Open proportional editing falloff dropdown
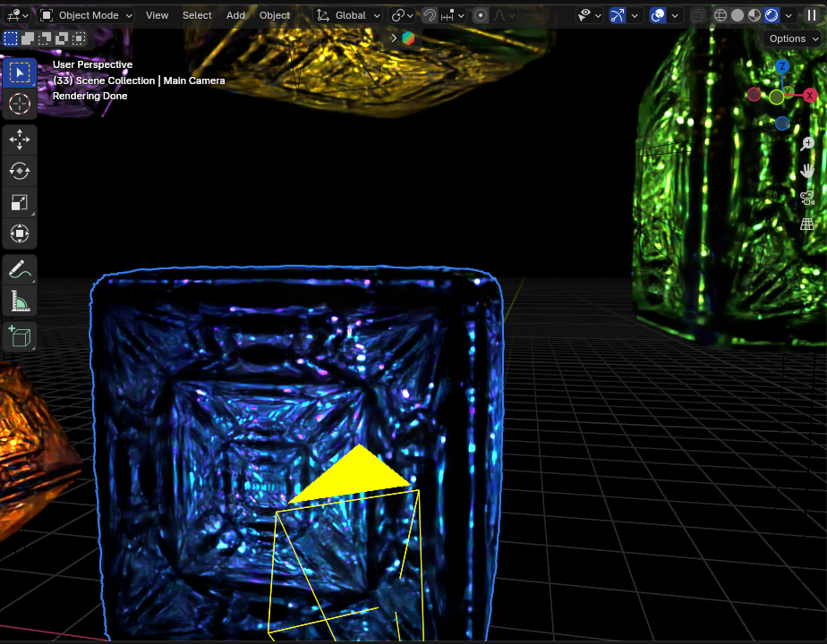Screen dimensions: 827x644 [x=504, y=15]
